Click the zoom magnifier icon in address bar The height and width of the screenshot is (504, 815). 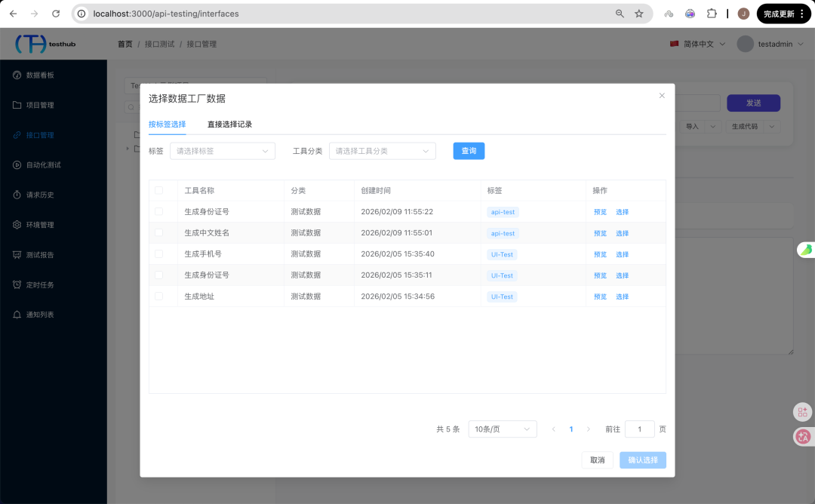620,14
